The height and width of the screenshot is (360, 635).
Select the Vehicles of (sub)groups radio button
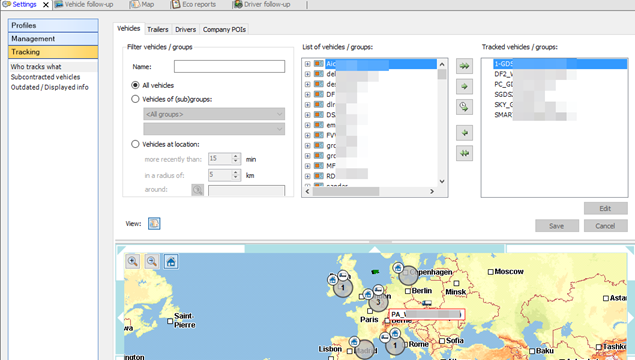[135, 99]
